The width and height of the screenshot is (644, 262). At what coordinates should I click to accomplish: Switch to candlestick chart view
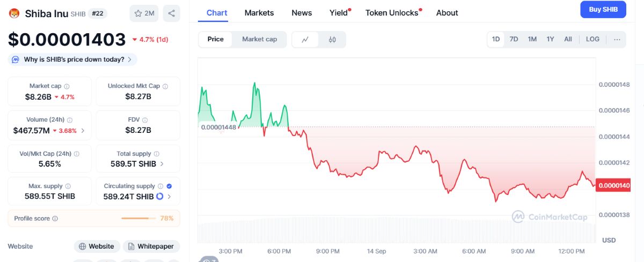coord(332,40)
